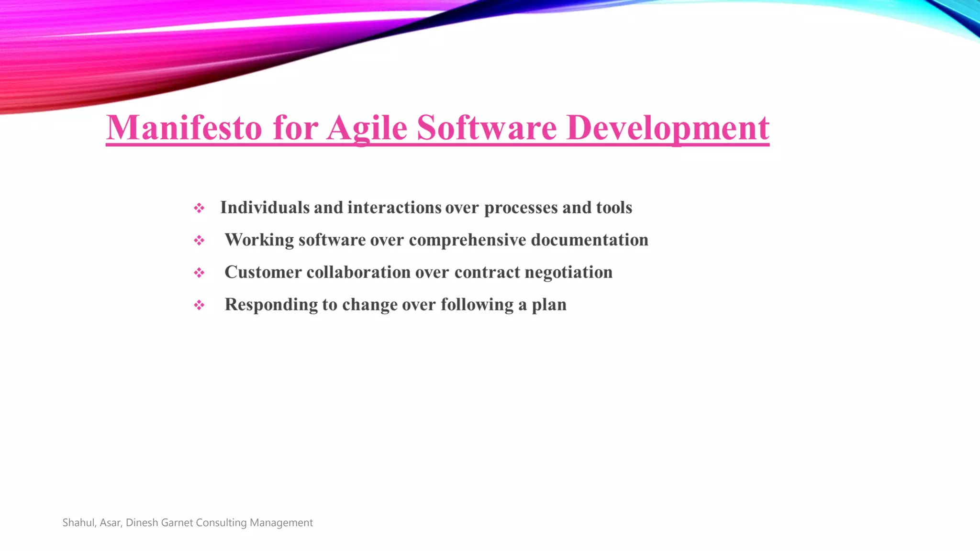980x551 pixels.
Task: Click the diamond bullet before Individuals and interactions
Action: coord(199,208)
